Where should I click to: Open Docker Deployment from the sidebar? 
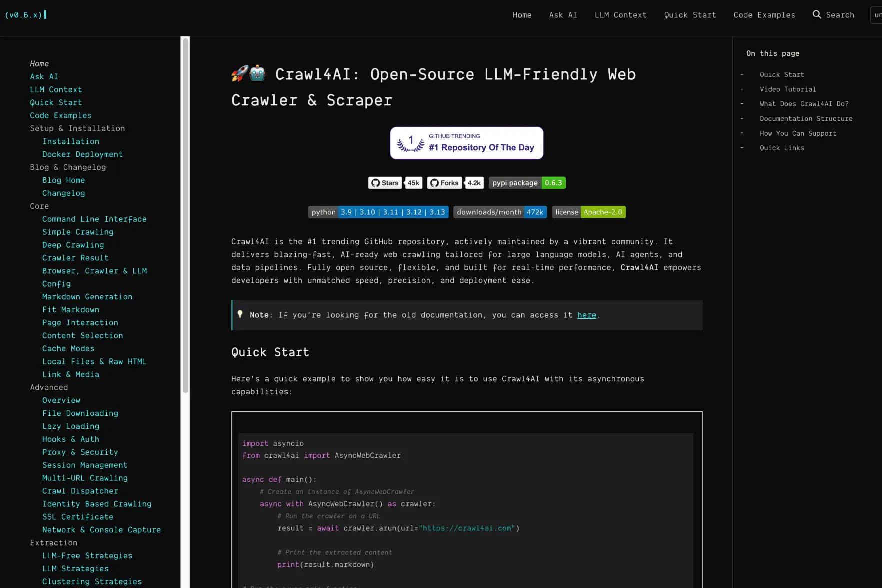82,154
